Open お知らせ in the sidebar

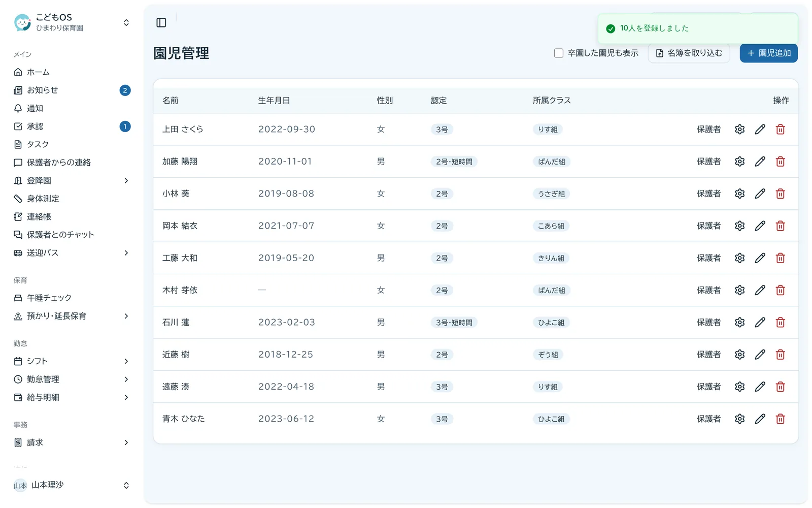pos(72,90)
